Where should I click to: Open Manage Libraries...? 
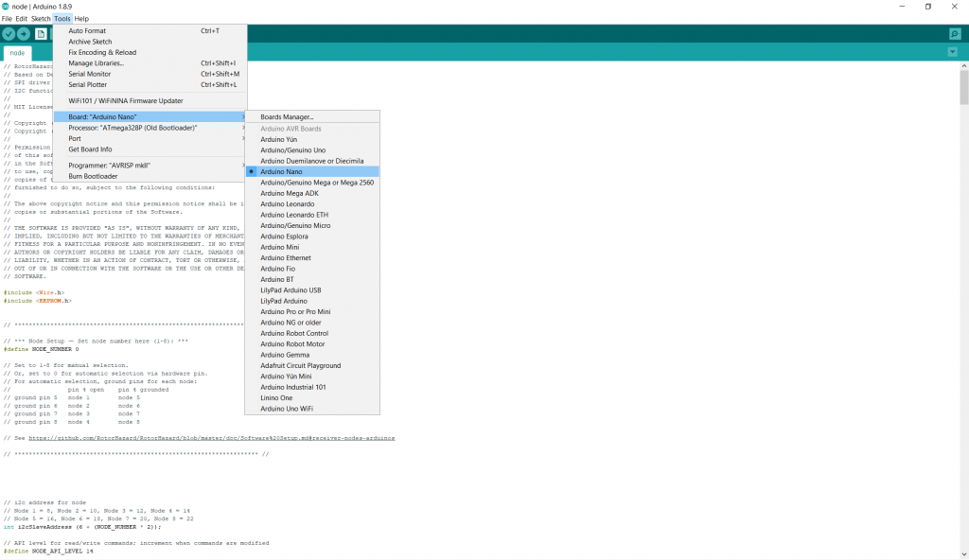(150, 63)
